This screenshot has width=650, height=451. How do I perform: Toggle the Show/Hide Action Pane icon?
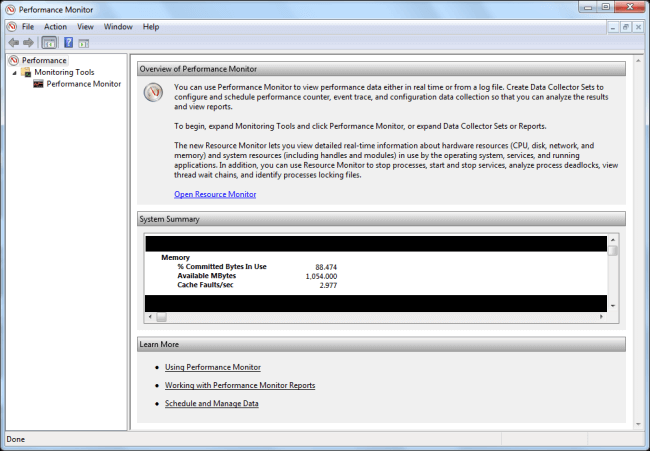coord(84,43)
